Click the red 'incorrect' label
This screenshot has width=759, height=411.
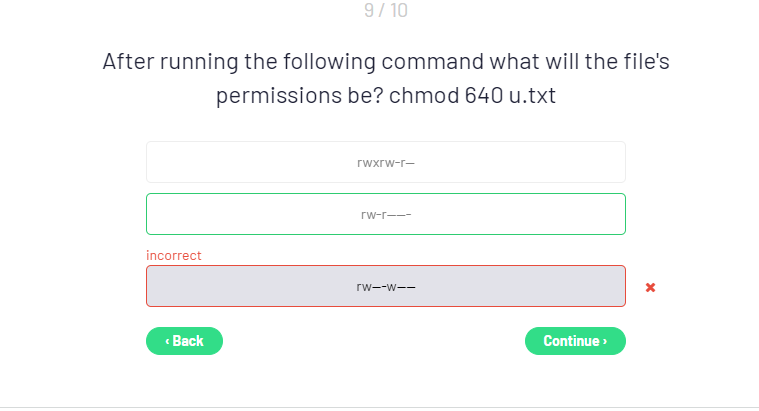pos(174,255)
